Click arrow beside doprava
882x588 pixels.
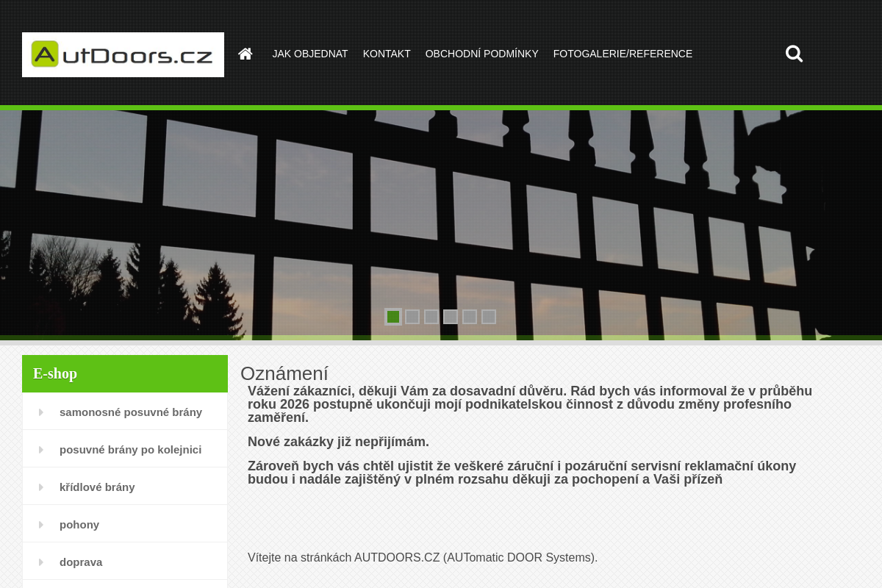coord(41,562)
